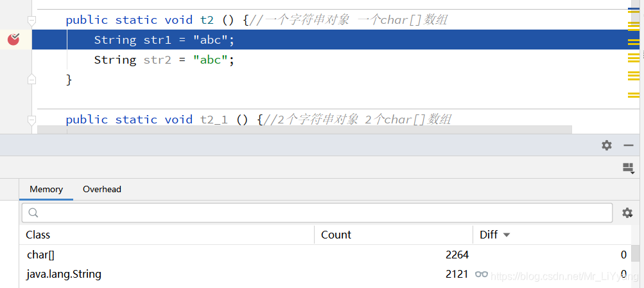
Task: Open the layout settings icon
Action: pyautogui.click(x=629, y=168)
